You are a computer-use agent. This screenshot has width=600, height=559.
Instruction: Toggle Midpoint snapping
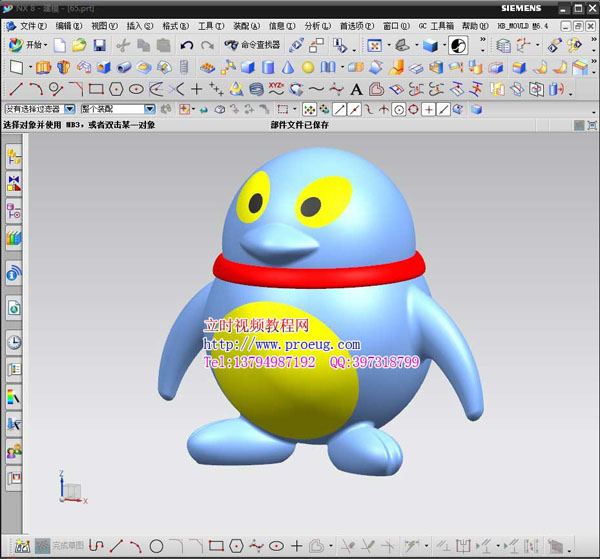pos(354,110)
